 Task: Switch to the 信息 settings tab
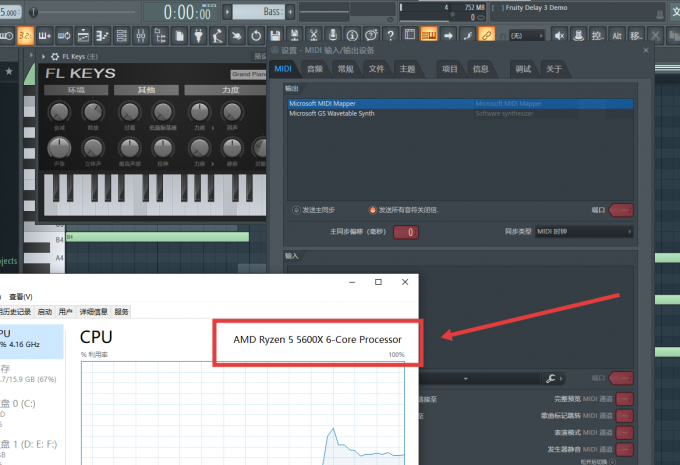[481, 69]
